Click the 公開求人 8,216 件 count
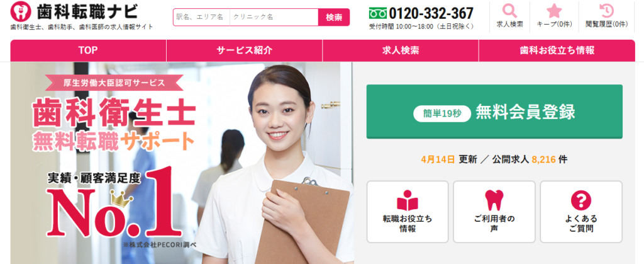The width and height of the screenshot is (644, 264). point(530,159)
